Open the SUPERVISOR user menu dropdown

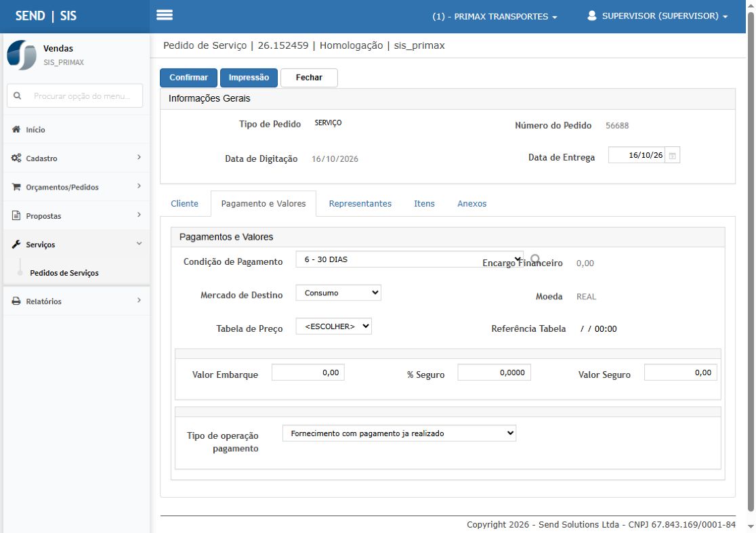658,16
